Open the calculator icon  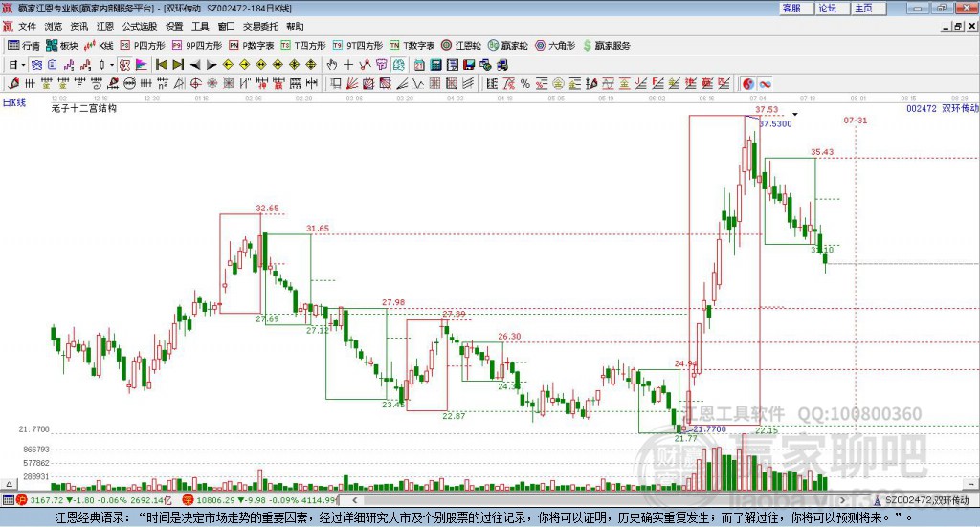pyautogui.click(x=435, y=65)
